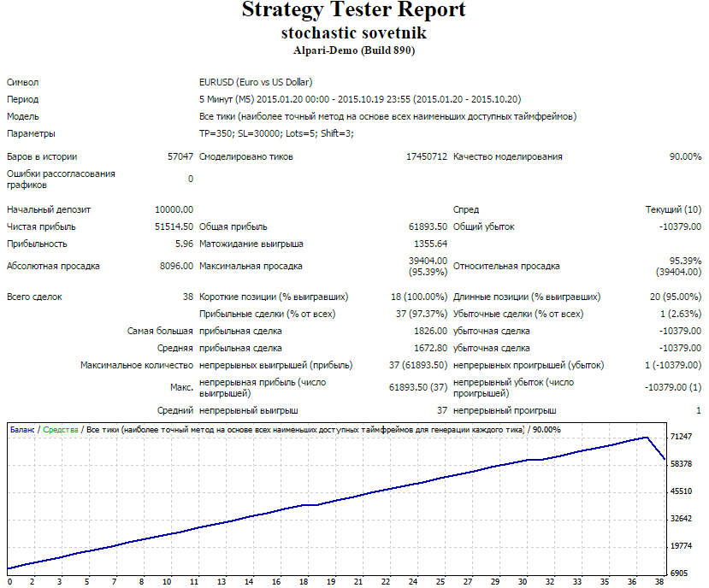Viewport: 709px width, 588px height.
Task: Click total trades value '38'
Action: [x=188, y=297]
